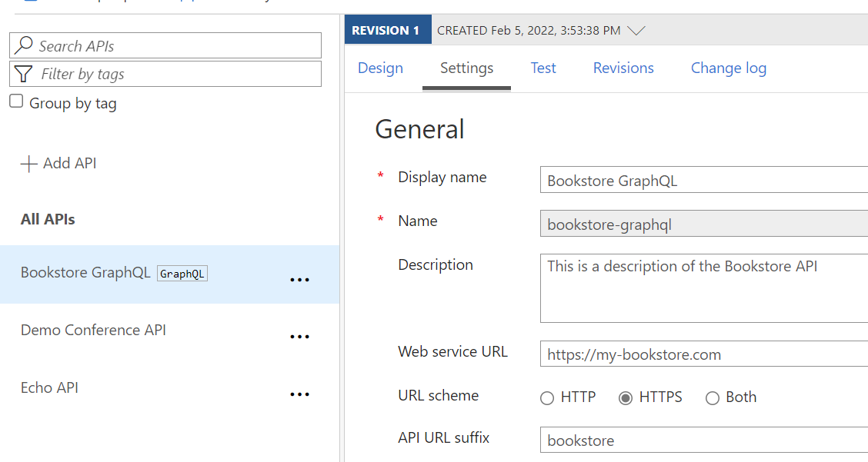Click the Web service URL field
Image resolution: width=868 pixels, height=462 pixels.
coord(703,354)
